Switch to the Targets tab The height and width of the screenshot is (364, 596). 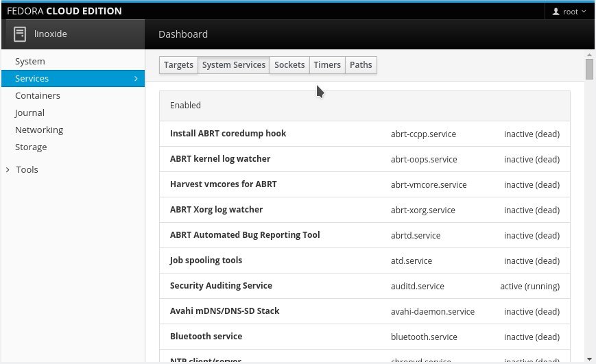click(178, 65)
